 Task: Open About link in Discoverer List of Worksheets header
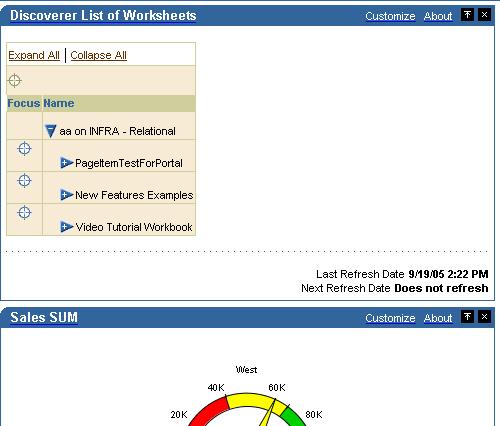[438, 16]
